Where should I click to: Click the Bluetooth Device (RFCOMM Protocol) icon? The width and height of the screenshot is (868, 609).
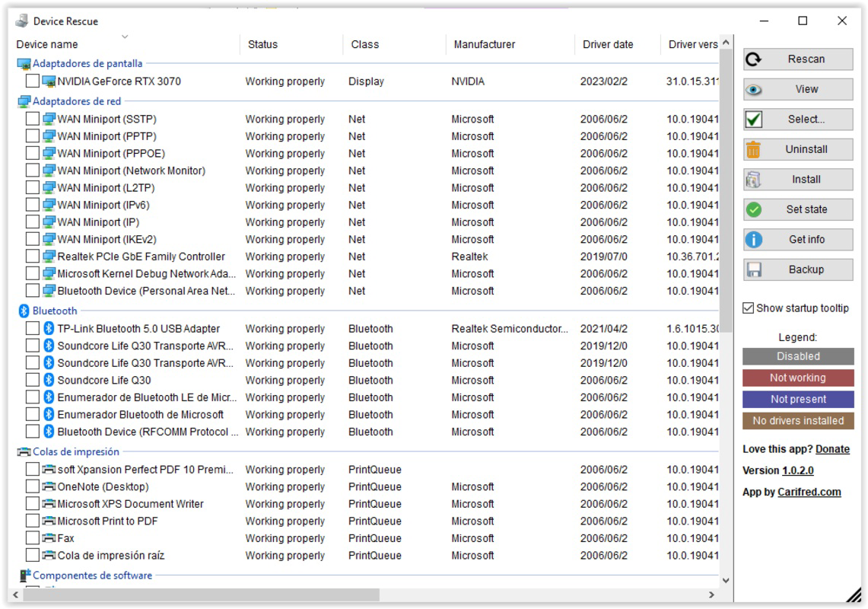click(x=49, y=432)
